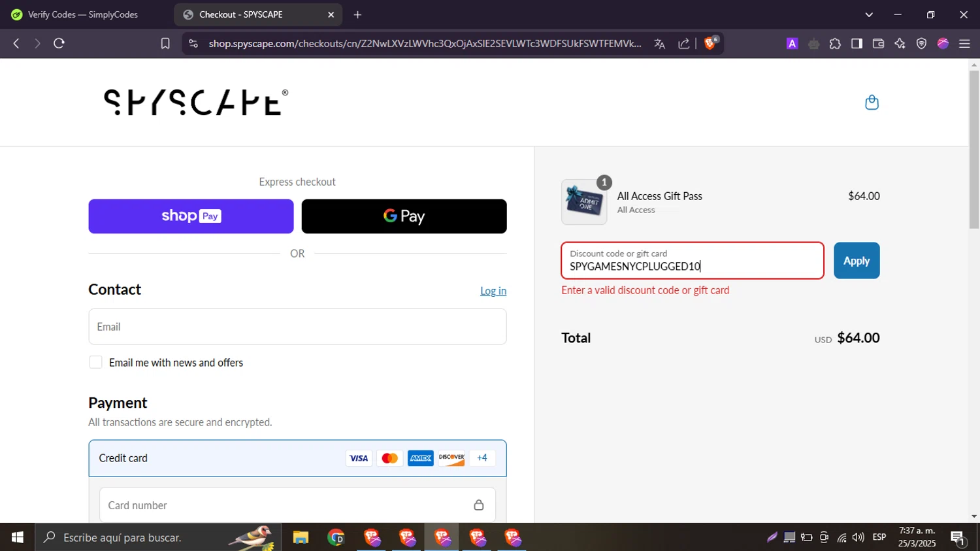This screenshot has width=980, height=551.
Task: Switch to Verify Codes — SimplyCodes tab
Action: point(84,14)
